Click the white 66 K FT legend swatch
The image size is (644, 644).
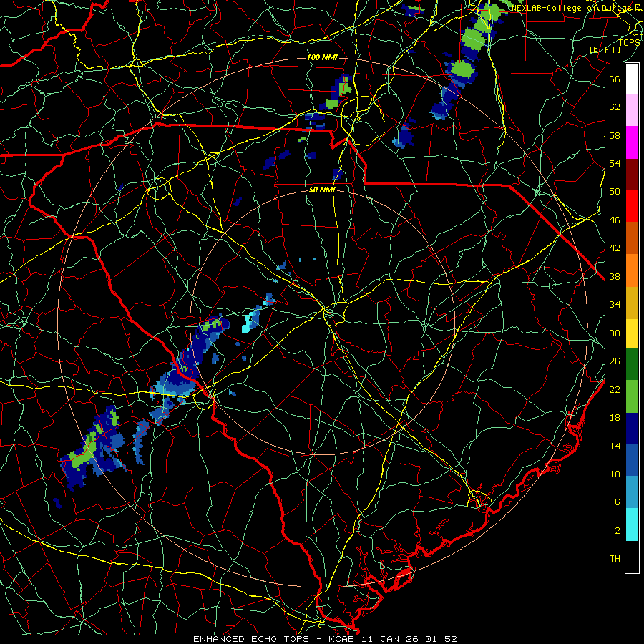pyautogui.click(x=632, y=79)
